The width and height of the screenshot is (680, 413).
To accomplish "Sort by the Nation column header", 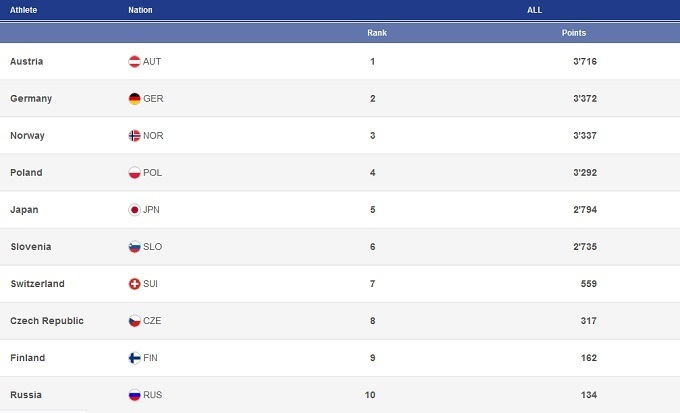I will click(x=140, y=10).
